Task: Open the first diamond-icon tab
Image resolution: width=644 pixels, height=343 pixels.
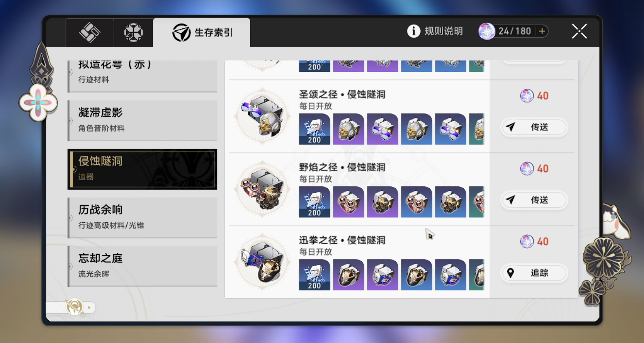Action: tap(89, 32)
